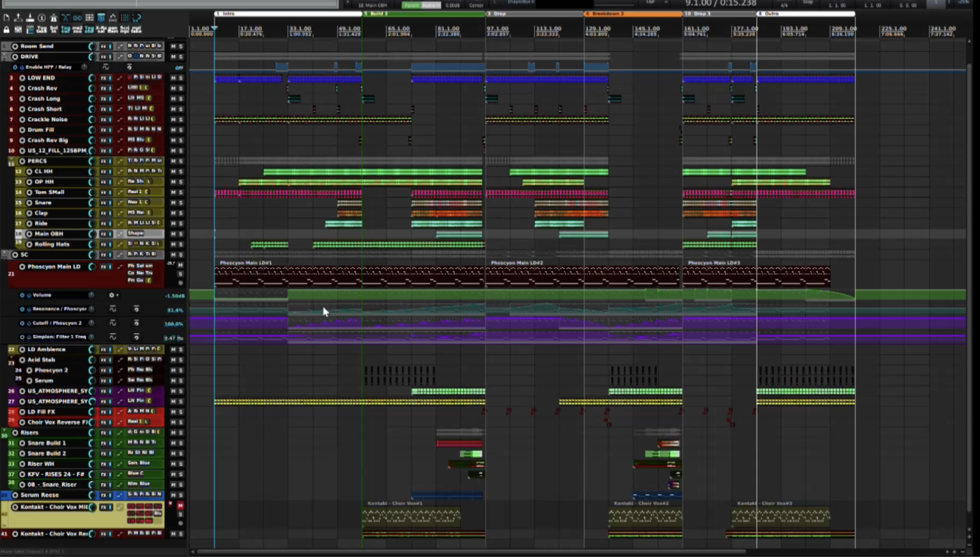Click the New Project page icon

click(6, 17)
